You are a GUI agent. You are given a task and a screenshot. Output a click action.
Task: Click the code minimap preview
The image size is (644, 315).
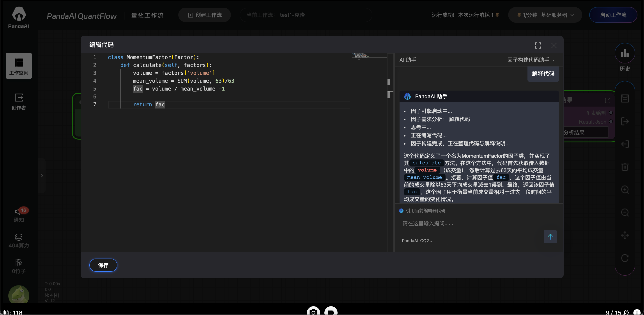369,56
